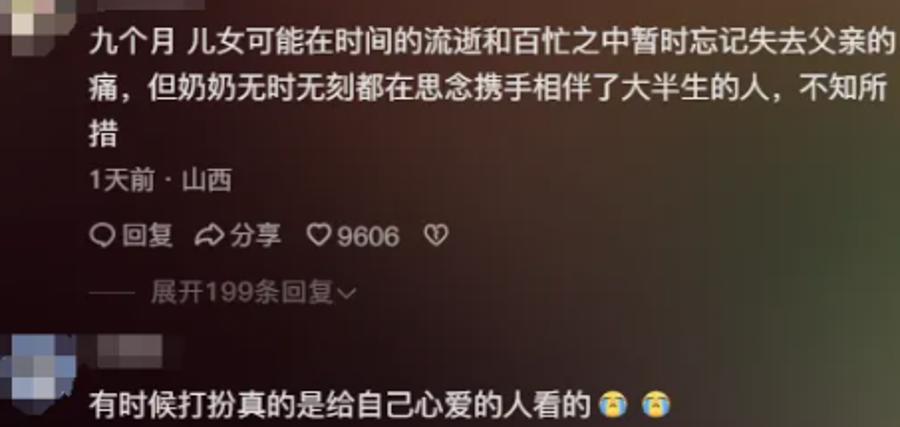Click the 回复 text label
This screenshot has width=900, height=427.
[147, 236]
